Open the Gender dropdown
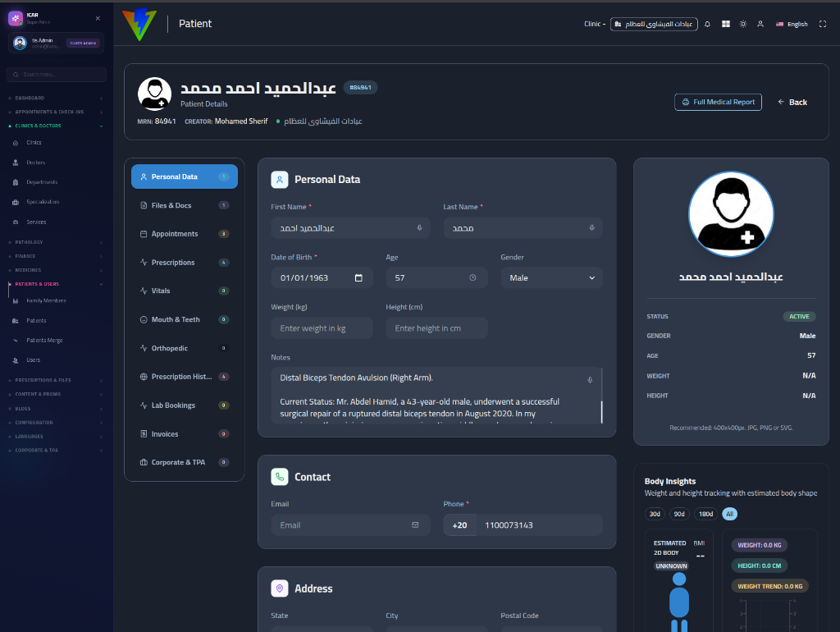This screenshot has height=632, width=840. pos(551,277)
